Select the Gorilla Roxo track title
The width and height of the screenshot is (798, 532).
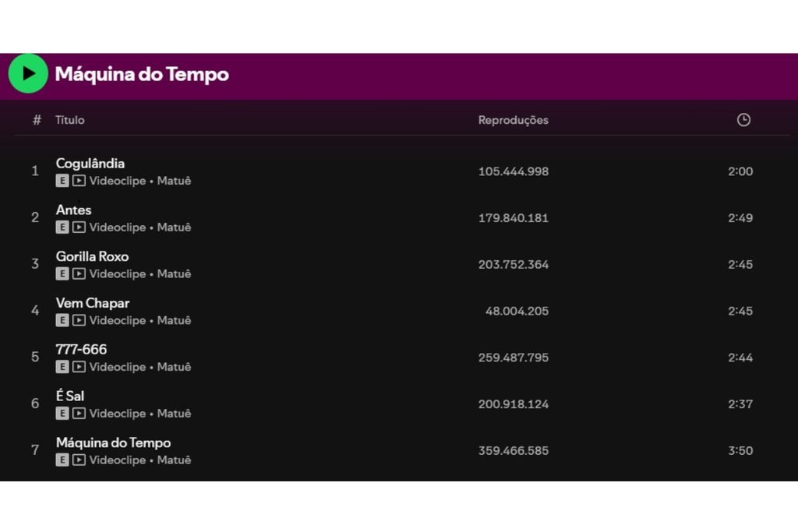coord(92,256)
